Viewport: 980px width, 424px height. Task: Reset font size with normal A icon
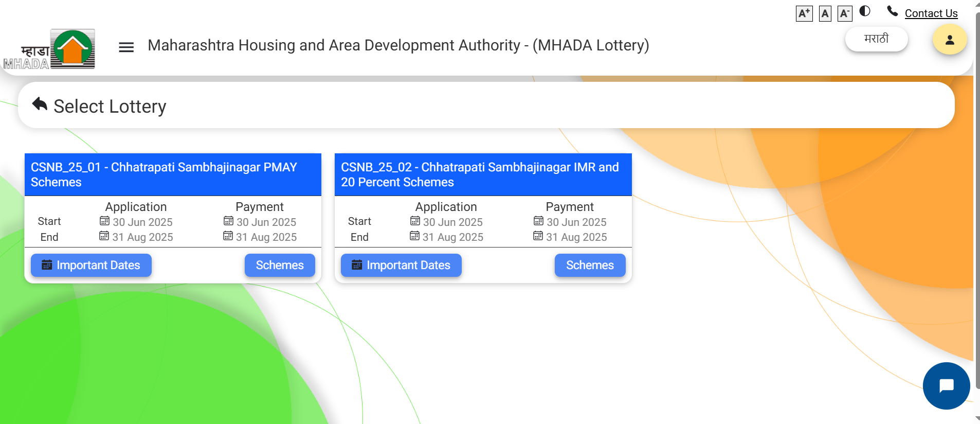(825, 13)
